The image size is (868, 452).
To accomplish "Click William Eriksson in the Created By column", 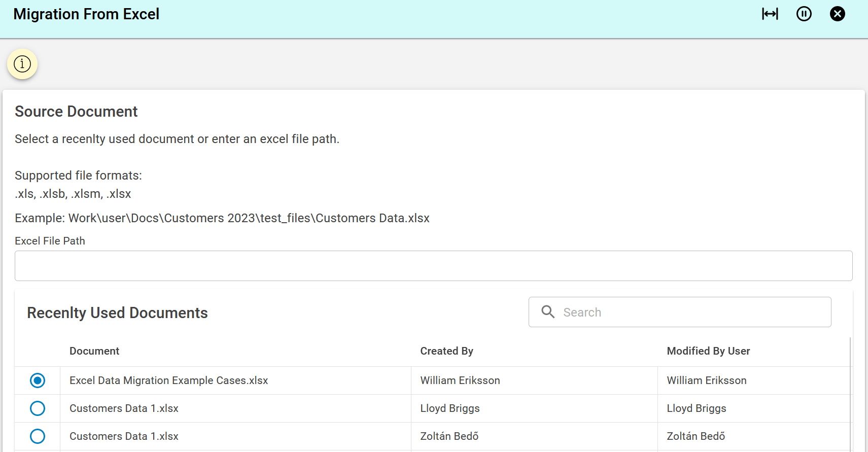I will coord(460,380).
